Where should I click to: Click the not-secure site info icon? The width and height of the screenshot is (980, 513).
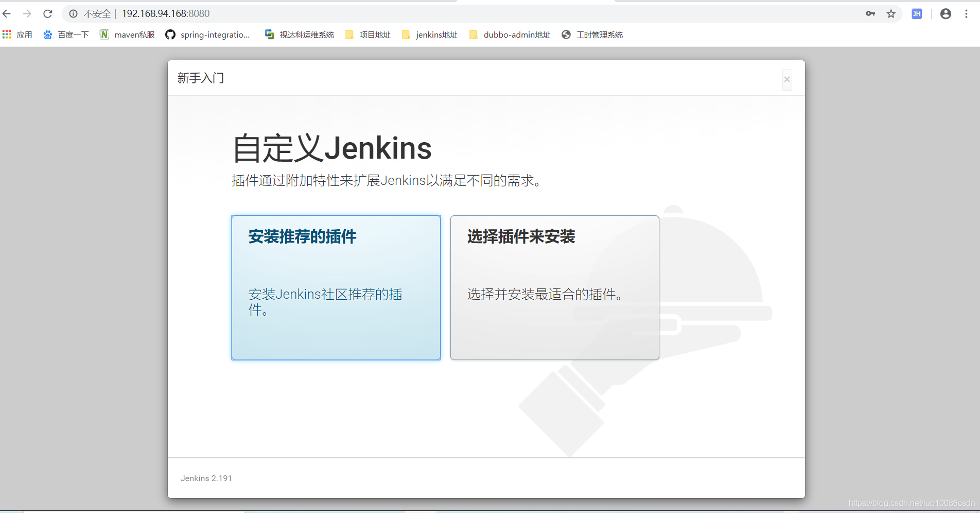point(74,14)
